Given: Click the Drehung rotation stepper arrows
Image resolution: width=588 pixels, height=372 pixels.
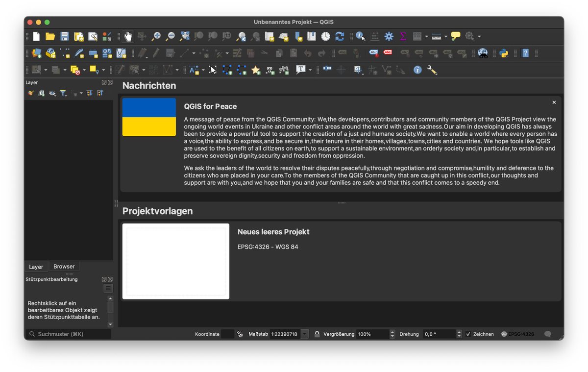Looking at the screenshot, I should 459,334.
